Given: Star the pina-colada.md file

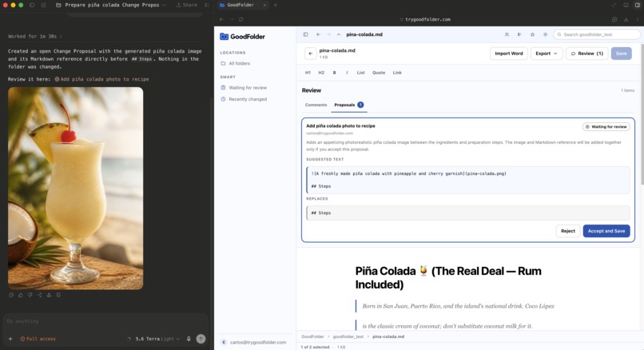Looking at the screenshot, I should [x=532, y=34].
